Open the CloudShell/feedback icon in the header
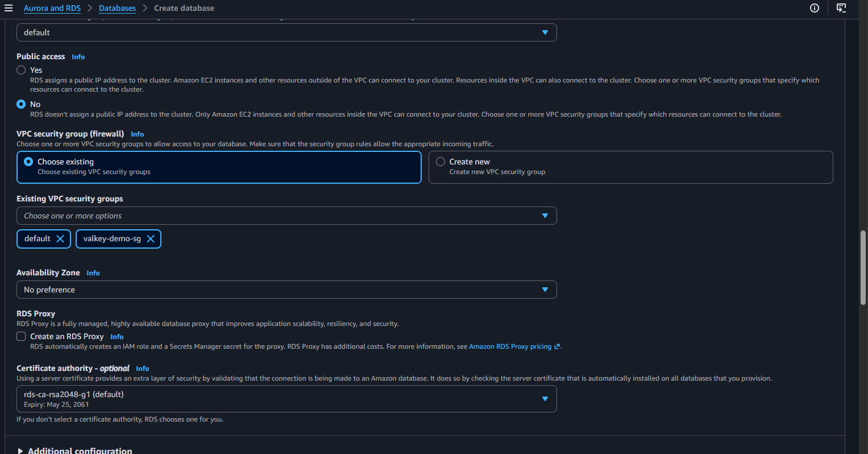This screenshot has height=454, width=868. point(841,8)
